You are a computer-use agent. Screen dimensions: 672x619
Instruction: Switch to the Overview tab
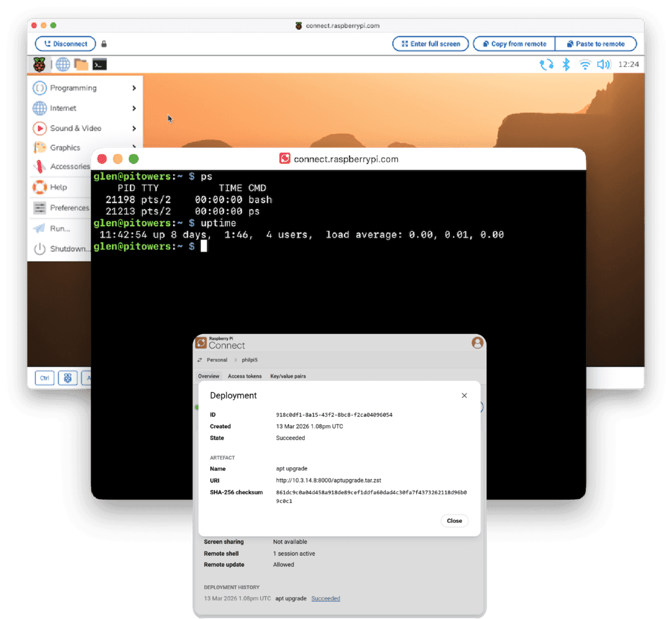point(208,376)
